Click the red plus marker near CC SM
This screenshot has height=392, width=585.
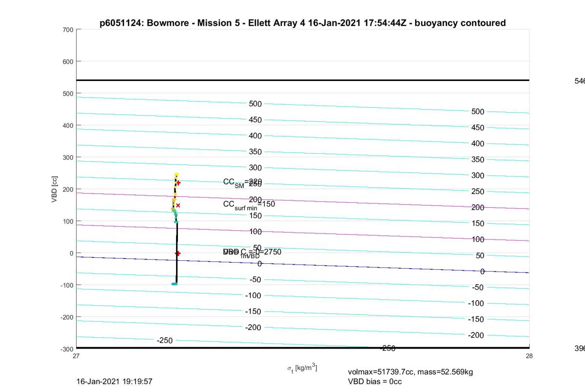178,183
